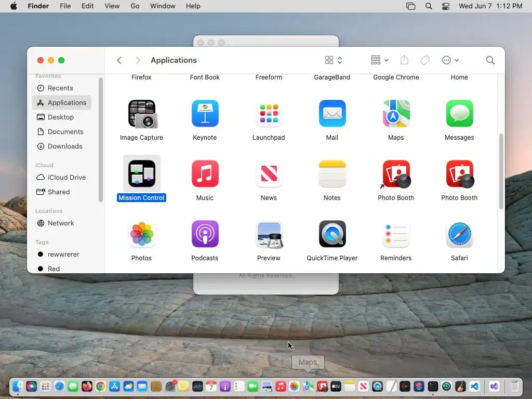Select Applications in the sidebar
This screenshot has height=399, width=532.
tap(62, 102)
